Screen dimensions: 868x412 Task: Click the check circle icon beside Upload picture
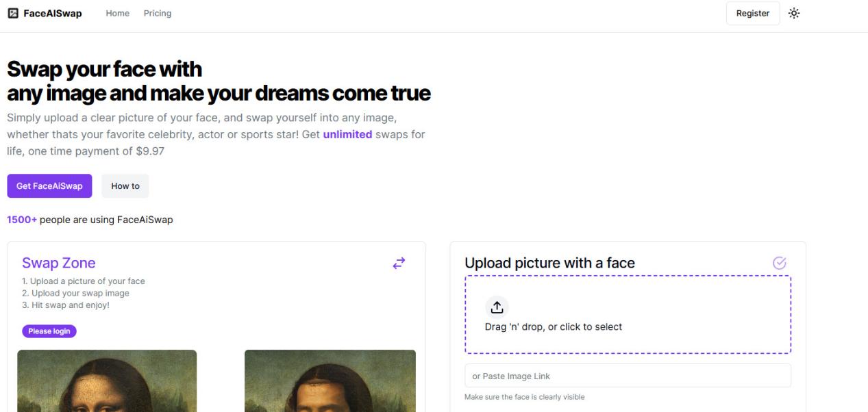tap(779, 263)
